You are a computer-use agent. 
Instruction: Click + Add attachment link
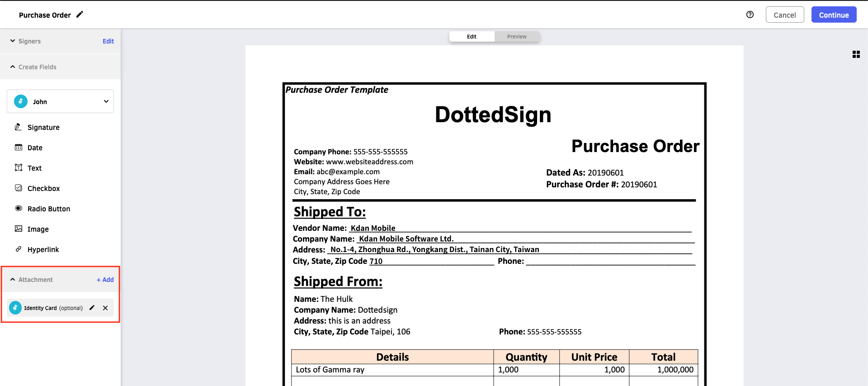105,280
